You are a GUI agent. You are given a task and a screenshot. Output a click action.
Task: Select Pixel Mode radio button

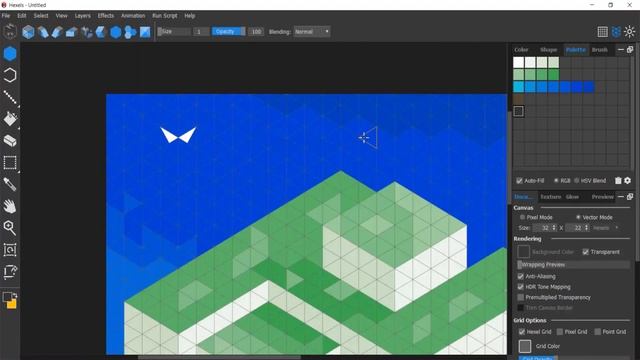point(522,217)
